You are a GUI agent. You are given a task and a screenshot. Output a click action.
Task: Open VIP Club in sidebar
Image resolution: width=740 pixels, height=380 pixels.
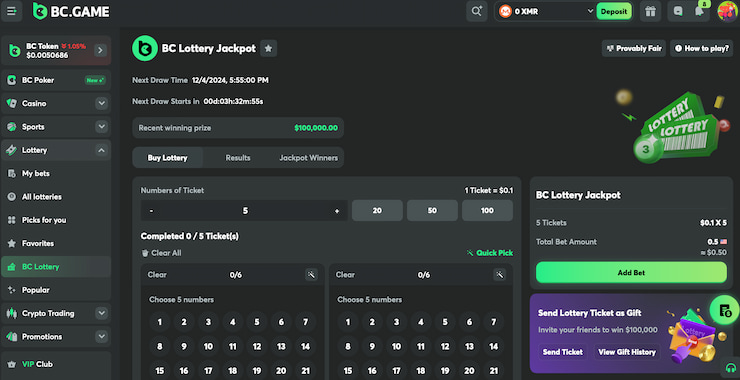pyautogui.click(x=56, y=364)
